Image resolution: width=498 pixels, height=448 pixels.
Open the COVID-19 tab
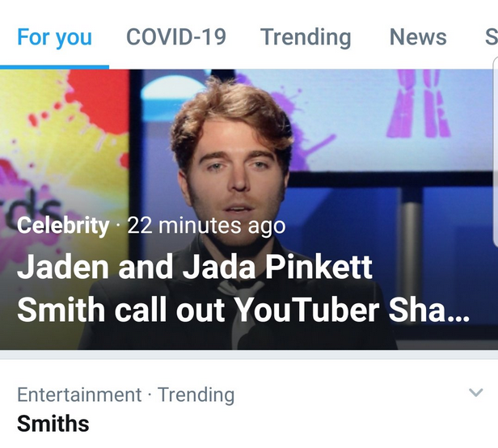(176, 37)
